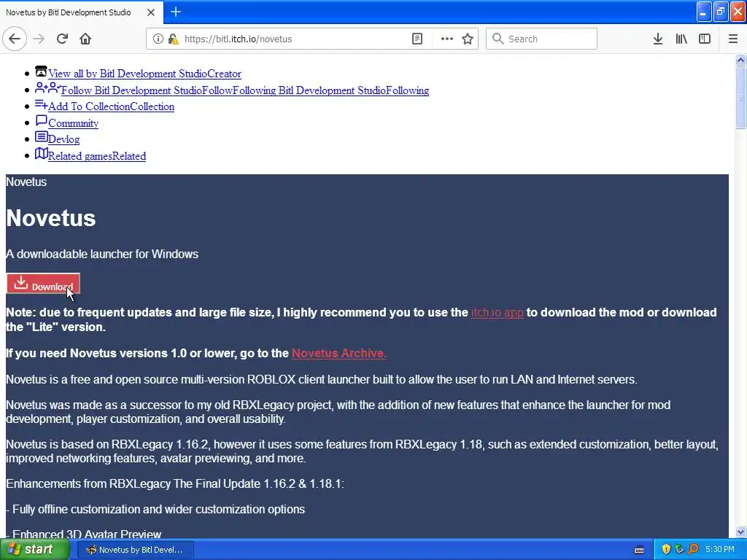
Task: Click the magnifier tray icon
Action: click(x=693, y=550)
